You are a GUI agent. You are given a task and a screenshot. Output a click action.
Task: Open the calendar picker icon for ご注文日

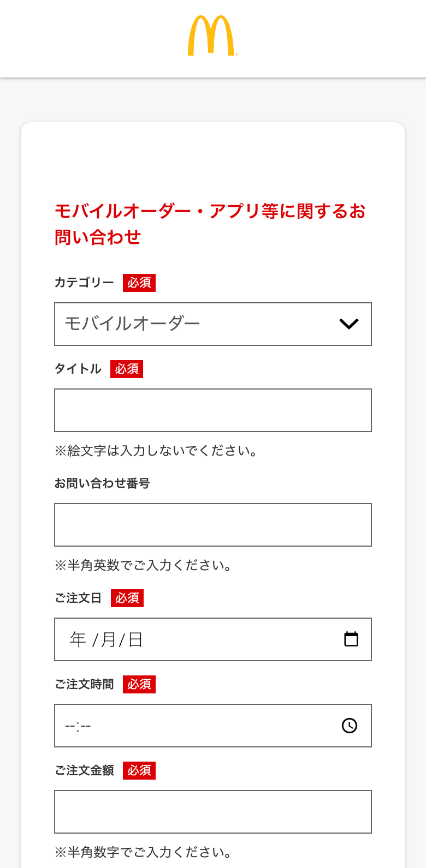tap(351, 639)
